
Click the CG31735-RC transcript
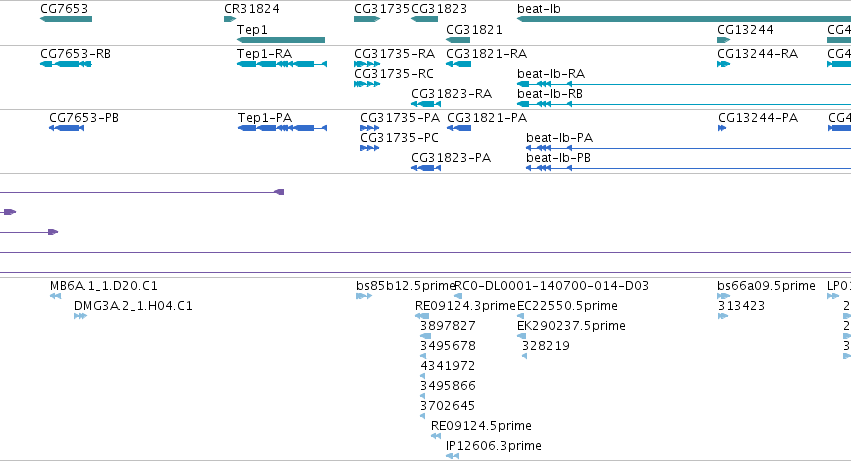point(367,84)
